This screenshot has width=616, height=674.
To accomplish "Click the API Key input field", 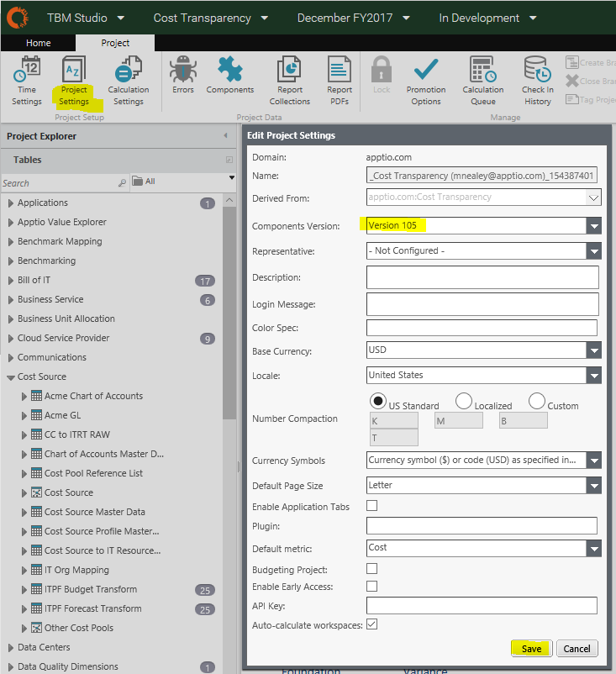I will [x=482, y=606].
